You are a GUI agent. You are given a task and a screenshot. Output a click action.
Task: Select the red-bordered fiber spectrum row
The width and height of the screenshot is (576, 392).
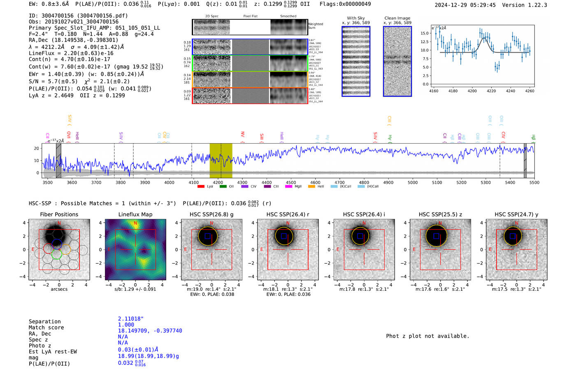pyautogui.click(x=250, y=95)
